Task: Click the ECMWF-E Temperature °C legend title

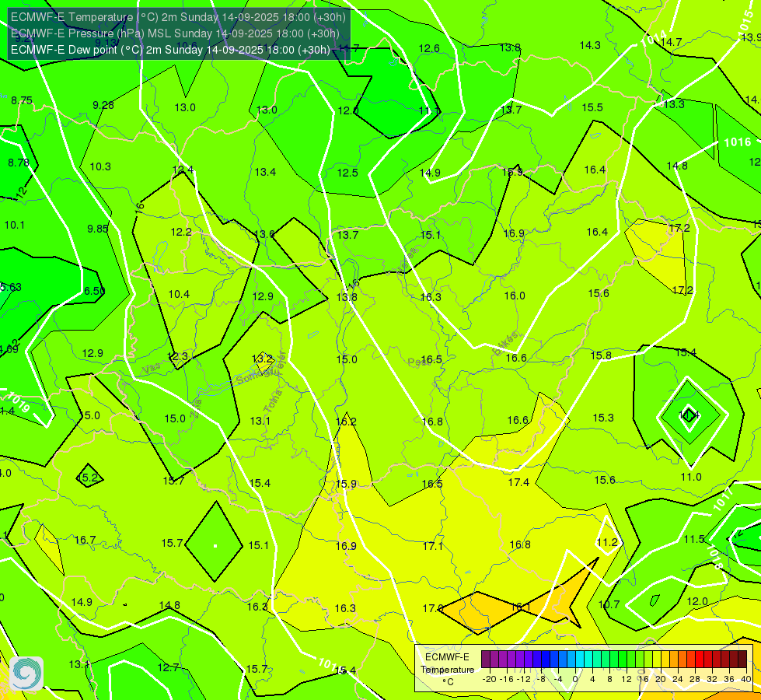Action: 447,670
